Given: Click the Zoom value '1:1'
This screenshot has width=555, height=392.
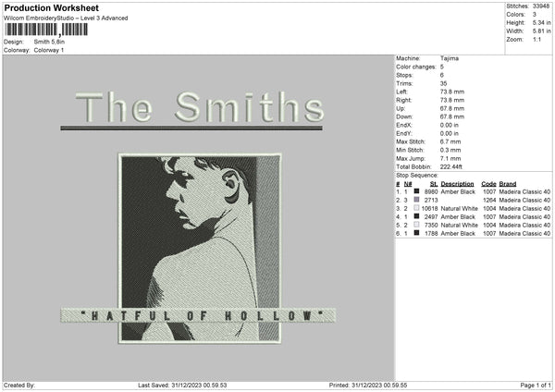Looking at the screenshot, I should pyautogui.click(x=536, y=39).
